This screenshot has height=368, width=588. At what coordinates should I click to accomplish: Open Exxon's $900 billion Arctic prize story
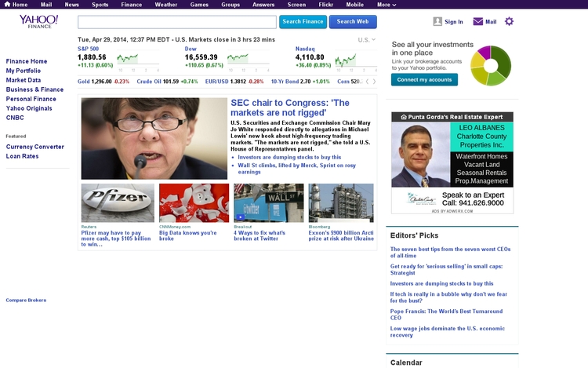point(341,235)
